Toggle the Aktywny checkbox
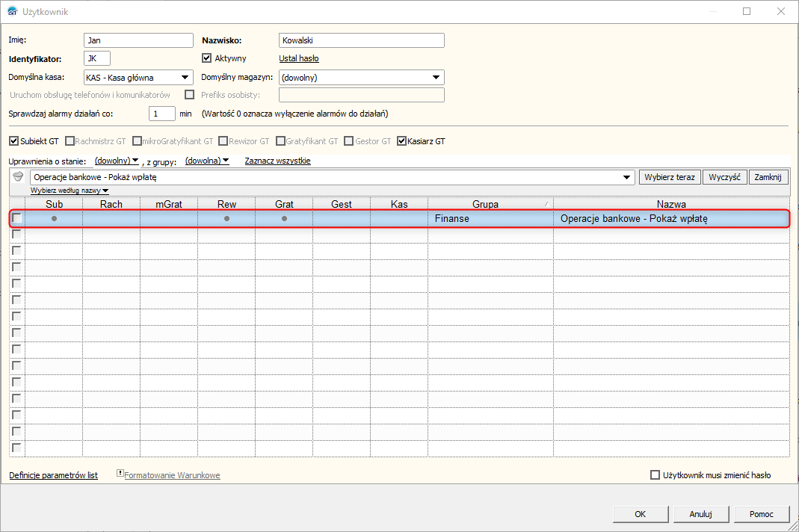The image size is (799, 532). (x=206, y=58)
